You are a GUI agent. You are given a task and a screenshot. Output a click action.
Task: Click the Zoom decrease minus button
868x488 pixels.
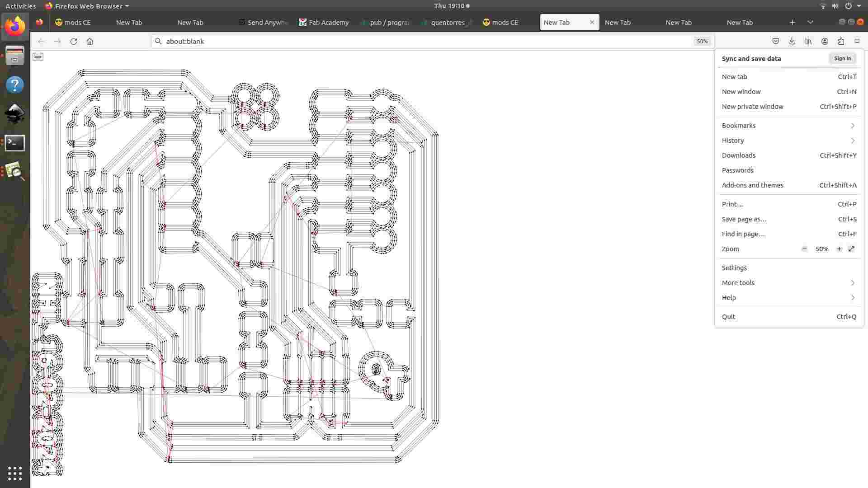pyautogui.click(x=804, y=249)
